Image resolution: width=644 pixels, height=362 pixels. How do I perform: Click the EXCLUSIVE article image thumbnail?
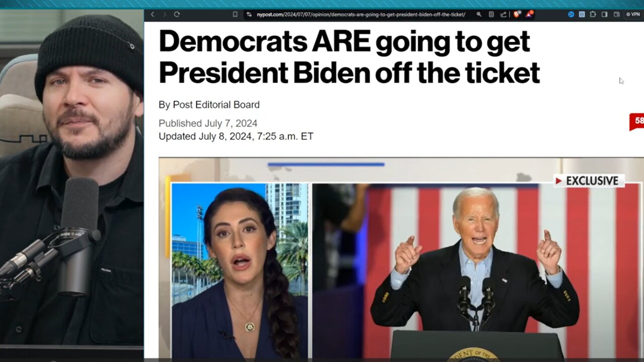(x=401, y=258)
